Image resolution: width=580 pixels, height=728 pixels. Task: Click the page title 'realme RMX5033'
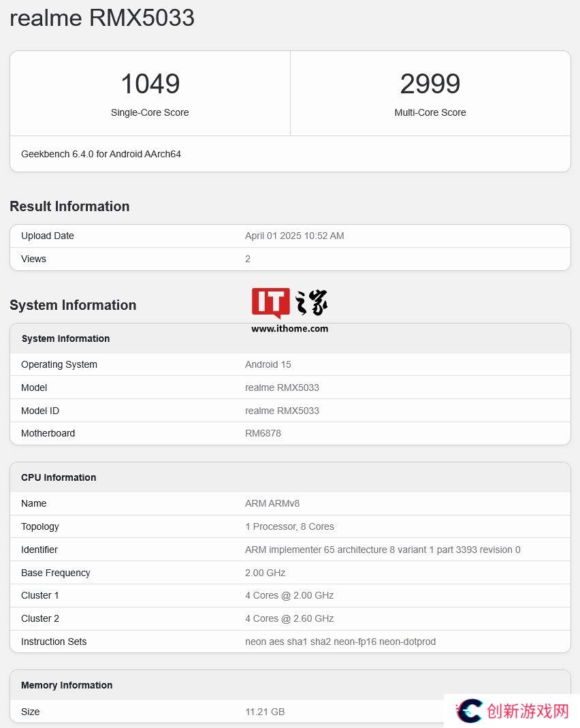[x=102, y=18]
